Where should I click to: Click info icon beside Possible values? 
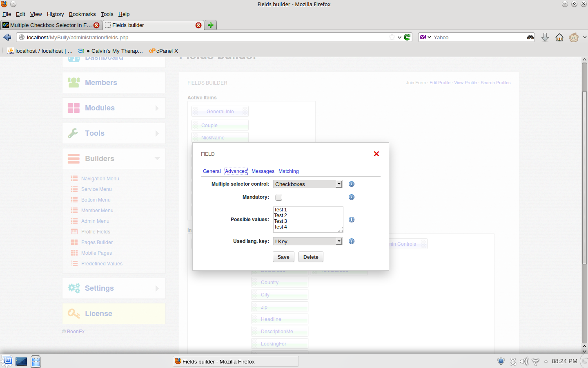pyautogui.click(x=351, y=220)
